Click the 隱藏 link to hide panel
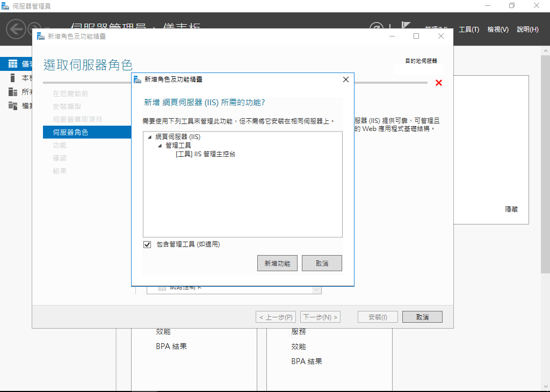550x392 pixels. tap(511, 209)
